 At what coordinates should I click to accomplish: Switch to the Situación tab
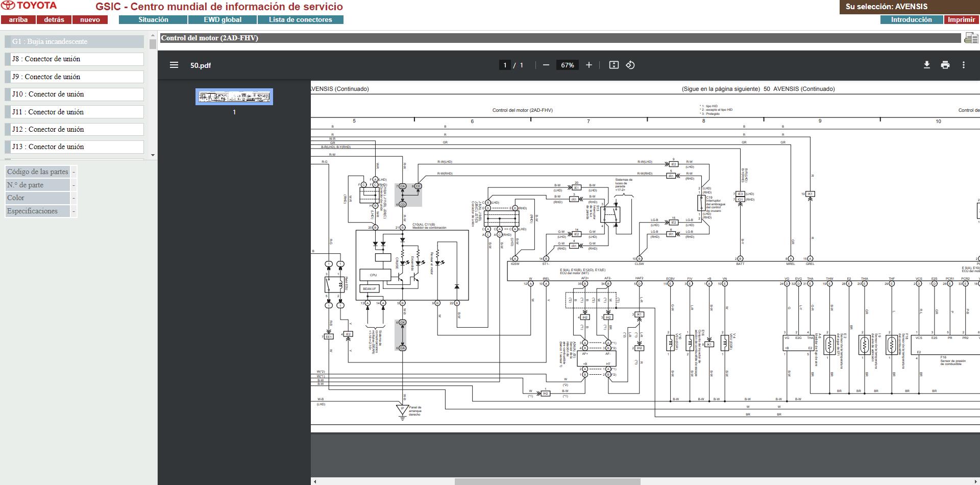click(153, 19)
